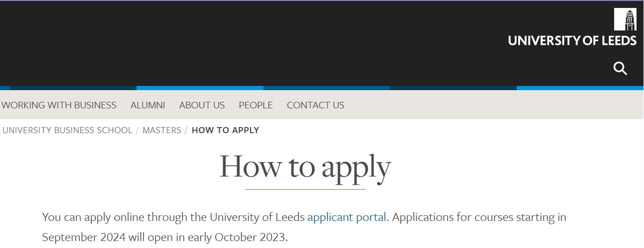Viewport: 644px width, 248px height.
Task: Click the text mentioning September 2024
Action: (165, 237)
